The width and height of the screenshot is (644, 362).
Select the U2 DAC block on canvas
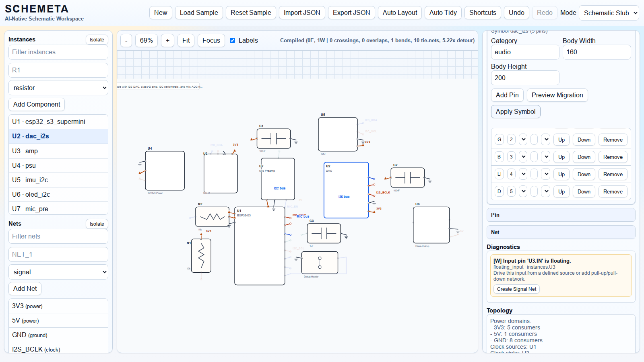[x=346, y=190]
